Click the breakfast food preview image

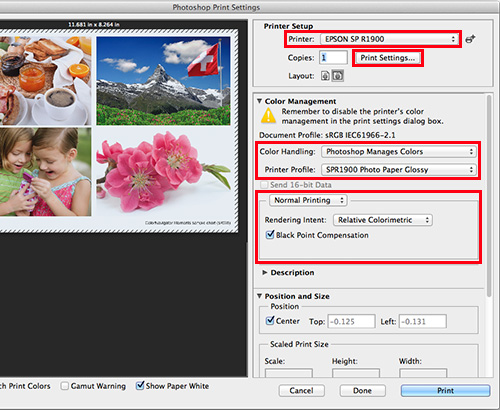(45, 81)
